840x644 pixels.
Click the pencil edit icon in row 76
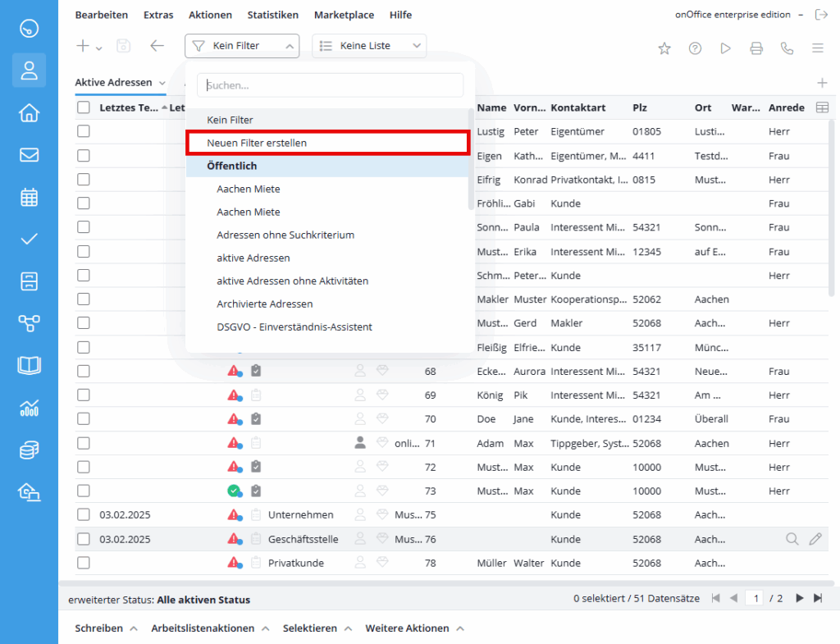pyautogui.click(x=815, y=539)
